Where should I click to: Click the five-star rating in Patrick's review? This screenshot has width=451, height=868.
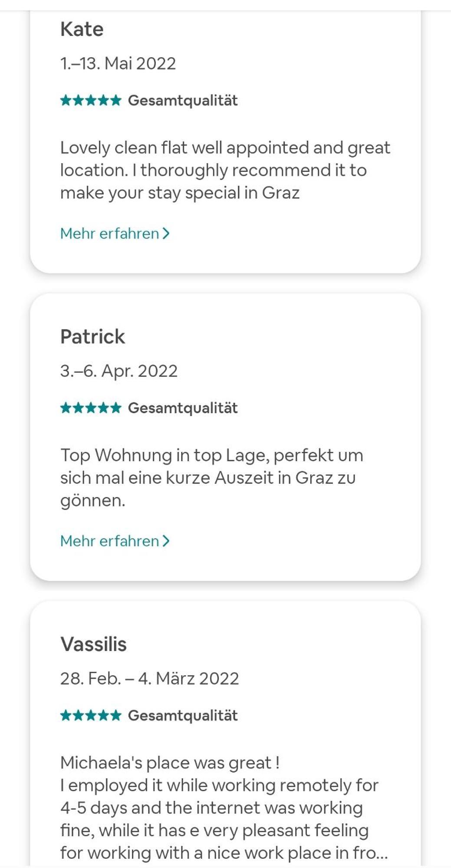(91, 408)
